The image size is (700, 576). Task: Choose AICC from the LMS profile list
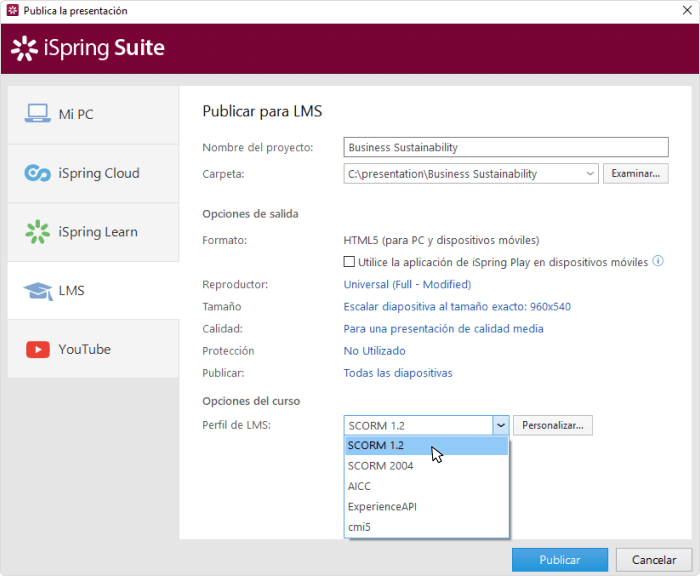point(426,486)
